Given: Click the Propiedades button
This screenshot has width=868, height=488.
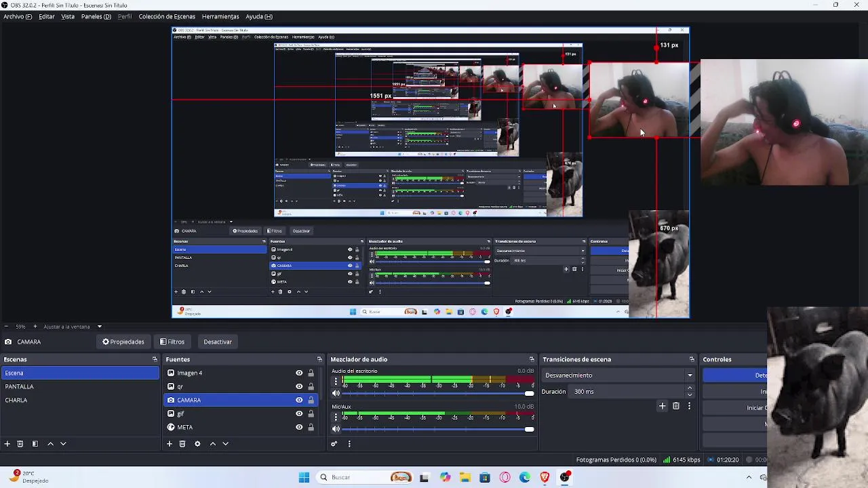Looking at the screenshot, I should (x=123, y=342).
